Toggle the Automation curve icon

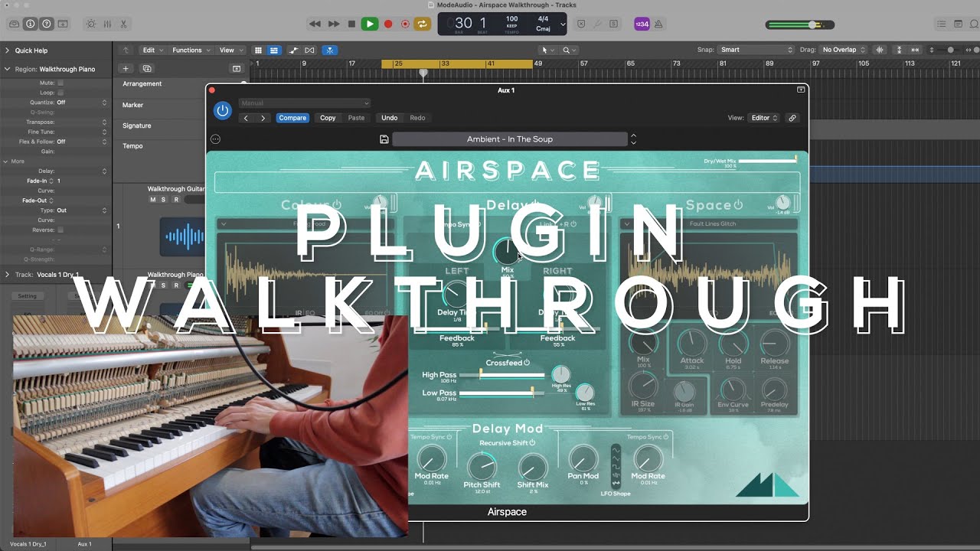294,50
